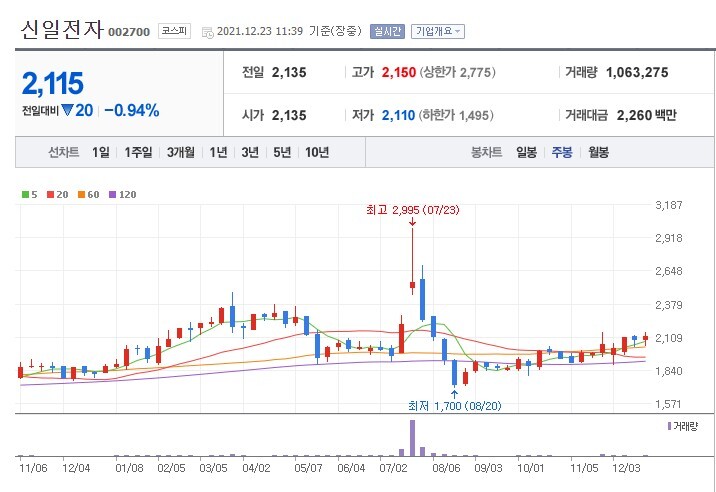Click the 하한가 1,495 text
Image resolution: width=716 pixels, height=492 pixels.
tap(457, 115)
